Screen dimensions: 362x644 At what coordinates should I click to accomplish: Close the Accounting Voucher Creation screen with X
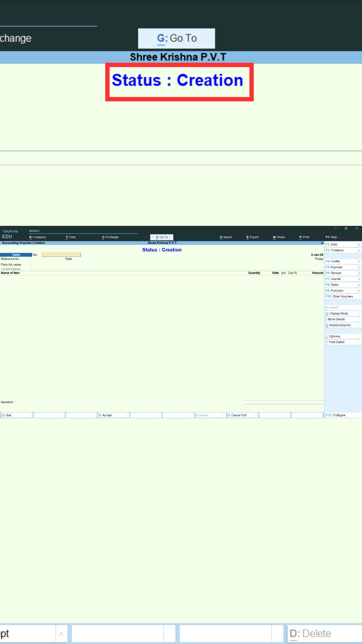click(322, 243)
